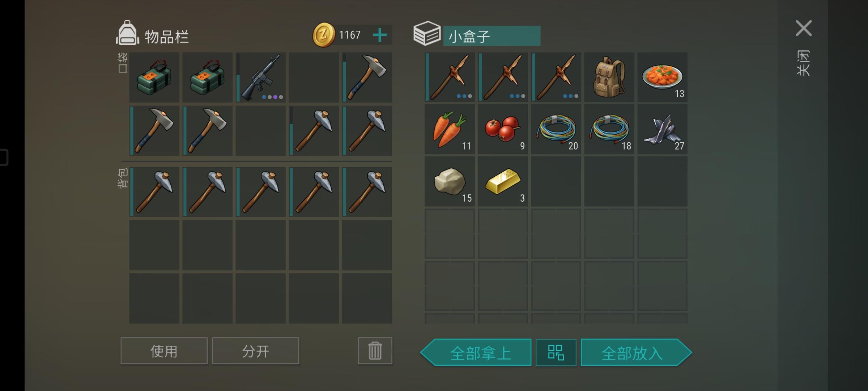Viewport: 868px width, 391px height.
Task: Select the gold bars stack of 3
Action: [x=503, y=182]
